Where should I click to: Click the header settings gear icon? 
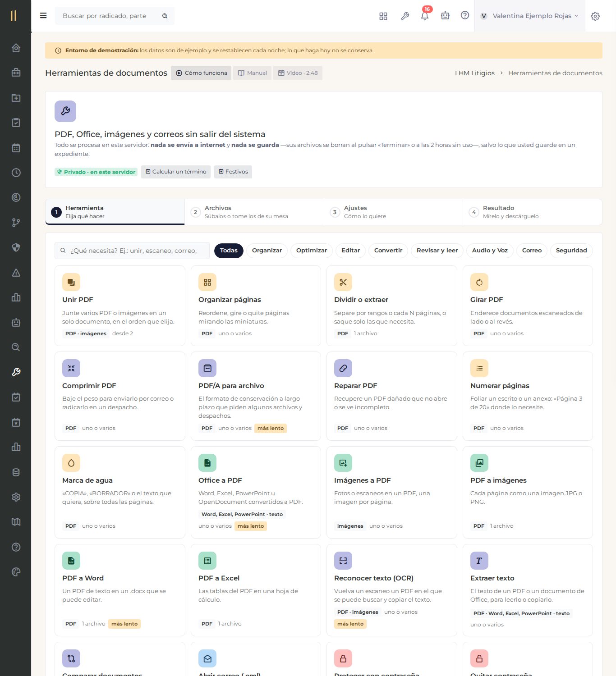595,16
